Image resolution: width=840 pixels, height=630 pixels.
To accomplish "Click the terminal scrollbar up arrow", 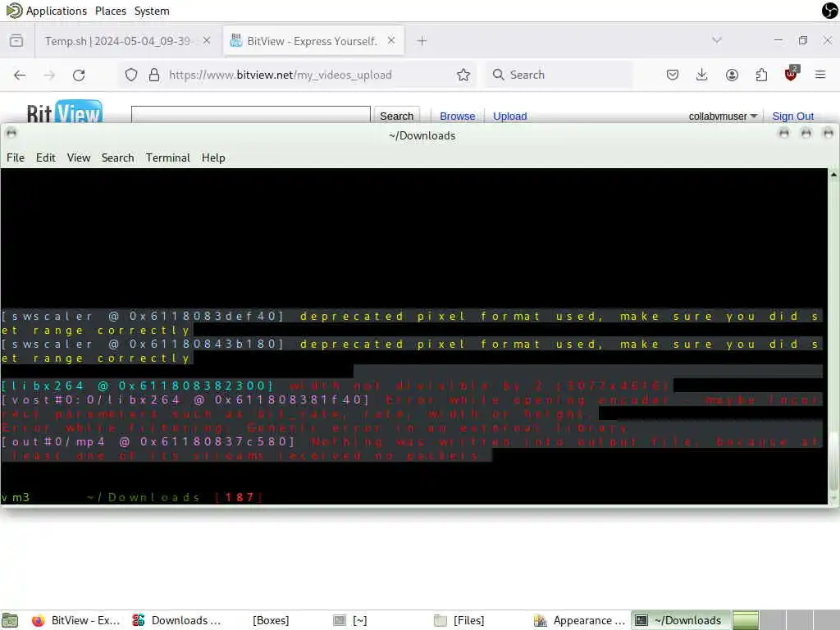I will 833,174.
